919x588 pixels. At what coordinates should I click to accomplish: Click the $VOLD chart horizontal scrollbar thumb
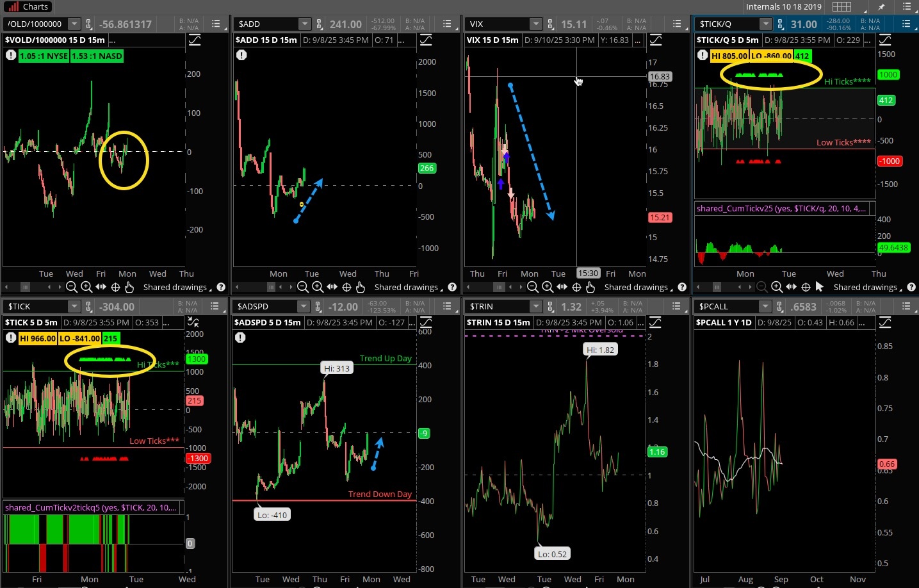click(25, 287)
